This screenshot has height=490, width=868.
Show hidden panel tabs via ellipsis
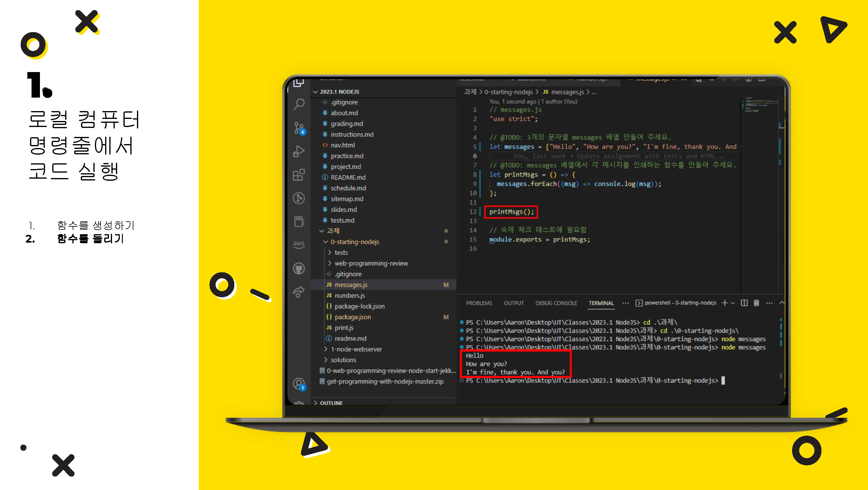coord(625,303)
